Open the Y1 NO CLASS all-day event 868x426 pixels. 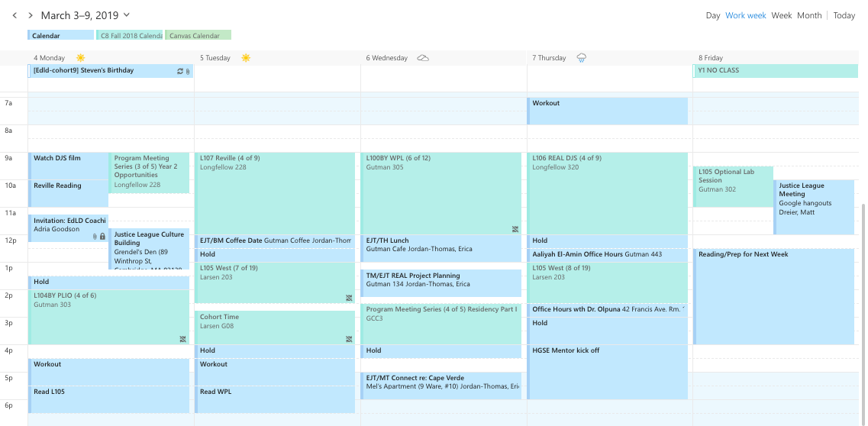click(776, 71)
